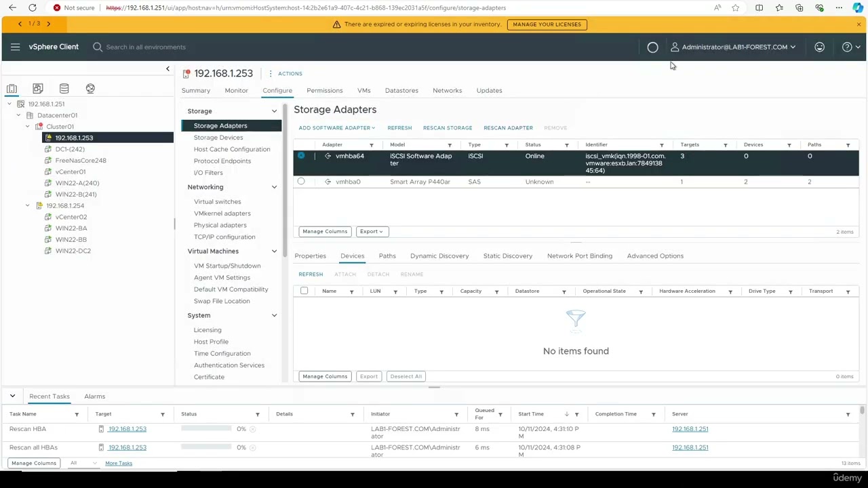
Task: Go back in browser
Action: tap(12, 8)
